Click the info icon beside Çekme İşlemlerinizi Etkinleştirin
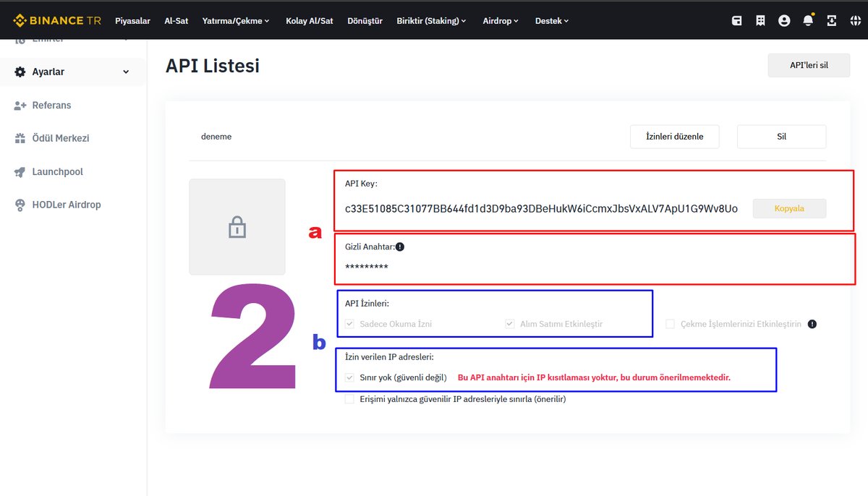The image size is (868, 496). point(812,324)
